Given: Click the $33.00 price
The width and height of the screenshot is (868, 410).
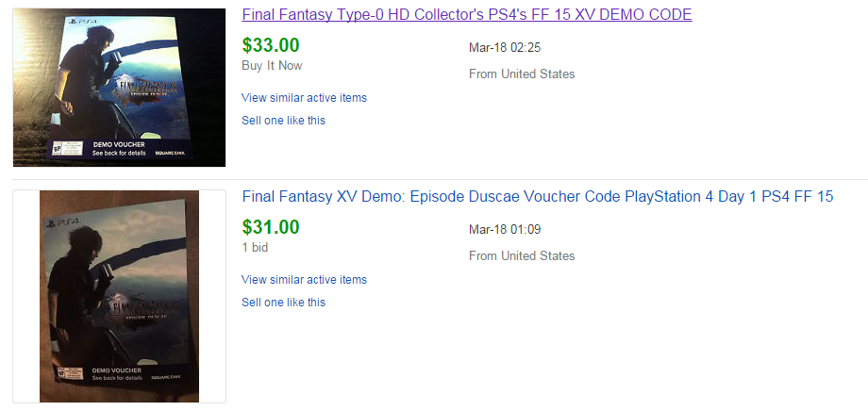Looking at the screenshot, I should pos(271,45).
